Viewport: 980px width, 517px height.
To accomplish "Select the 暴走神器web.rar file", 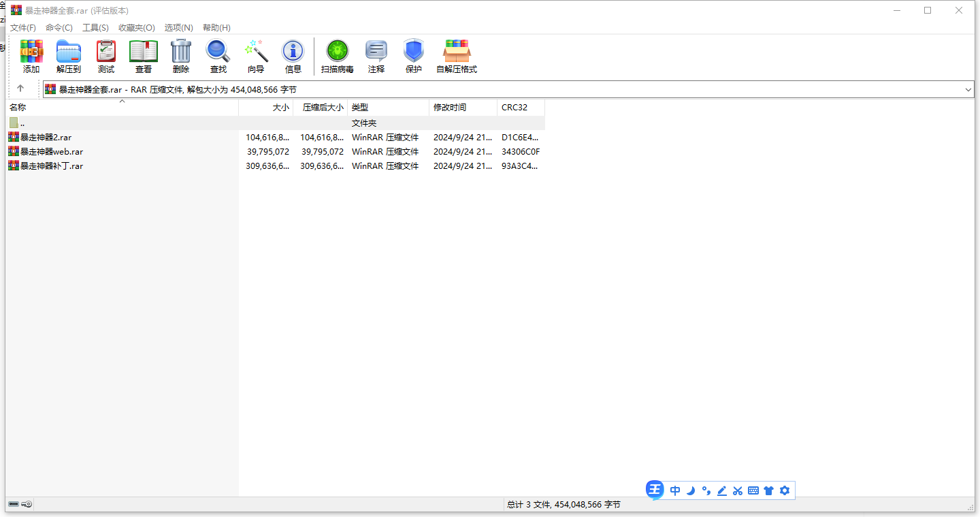I will pos(52,152).
